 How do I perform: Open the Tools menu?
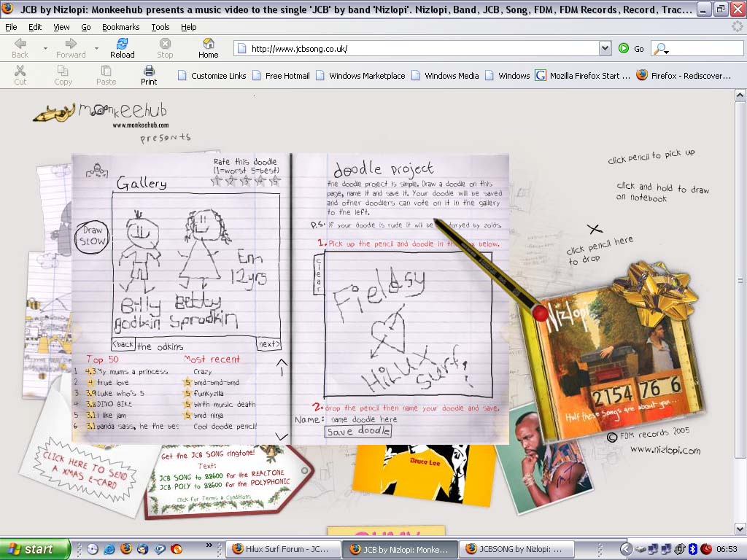pos(160,27)
